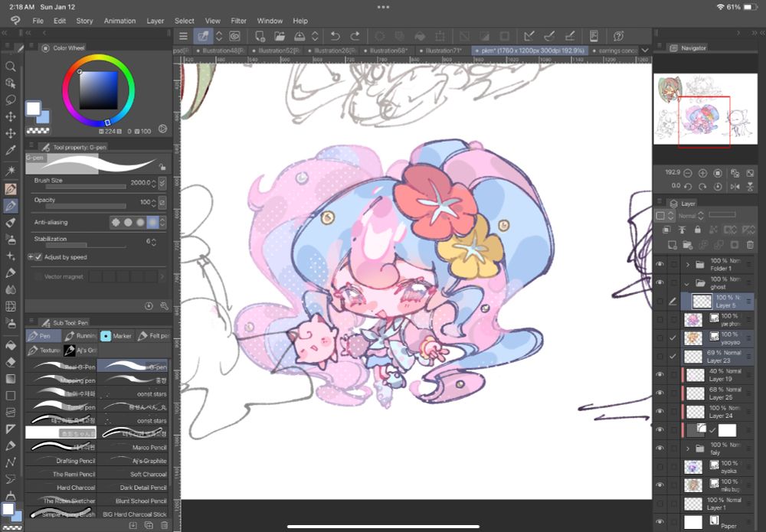Expand Folder 1 in layer list

click(688, 265)
